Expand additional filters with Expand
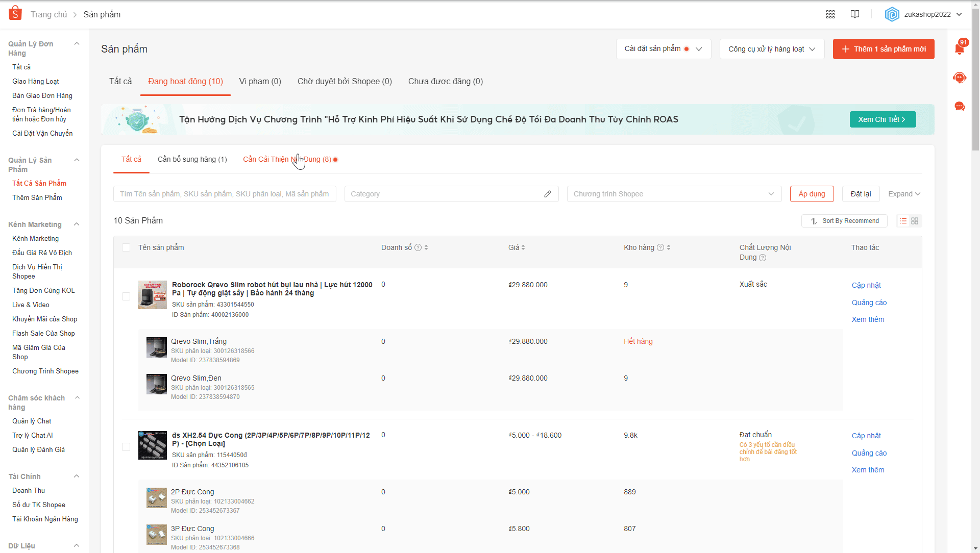This screenshot has height=553, width=980. pyautogui.click(x=904, y=194)
